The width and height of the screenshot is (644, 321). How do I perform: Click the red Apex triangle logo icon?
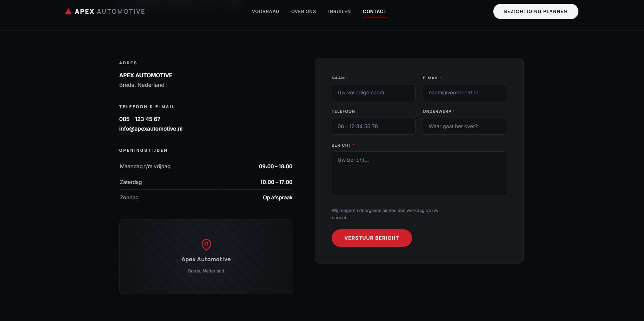[68, 11]
